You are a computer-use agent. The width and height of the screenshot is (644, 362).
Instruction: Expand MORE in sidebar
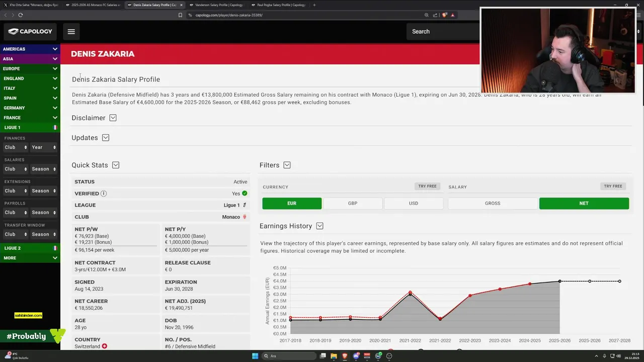click(x=30, y=258)
